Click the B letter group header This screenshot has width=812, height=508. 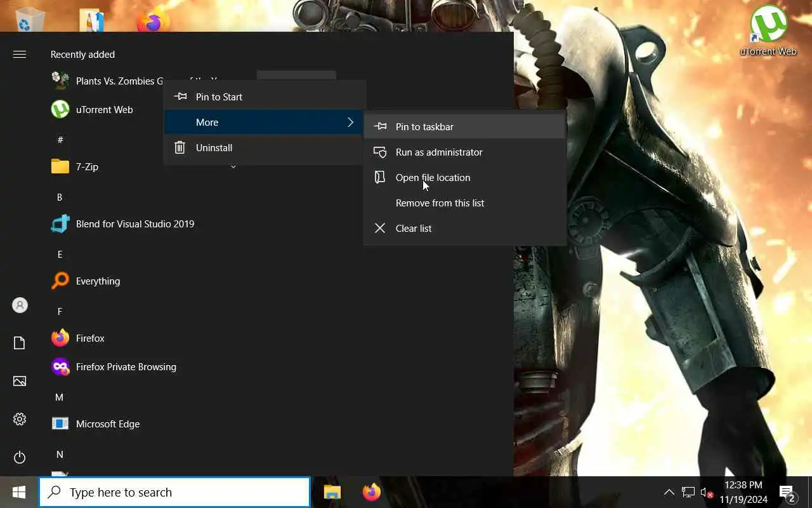pyautogui.click(x=60, y=197)
